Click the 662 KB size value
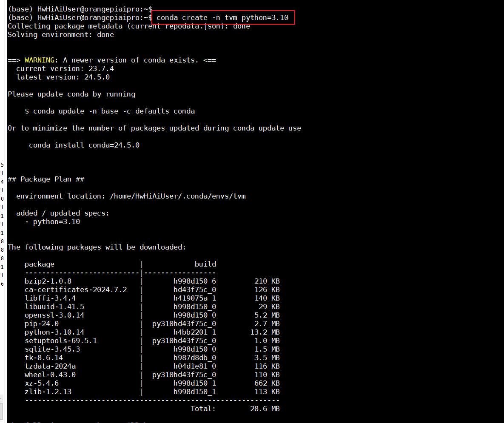Viewport: 504px width, 423px height. tap(267, 383)
